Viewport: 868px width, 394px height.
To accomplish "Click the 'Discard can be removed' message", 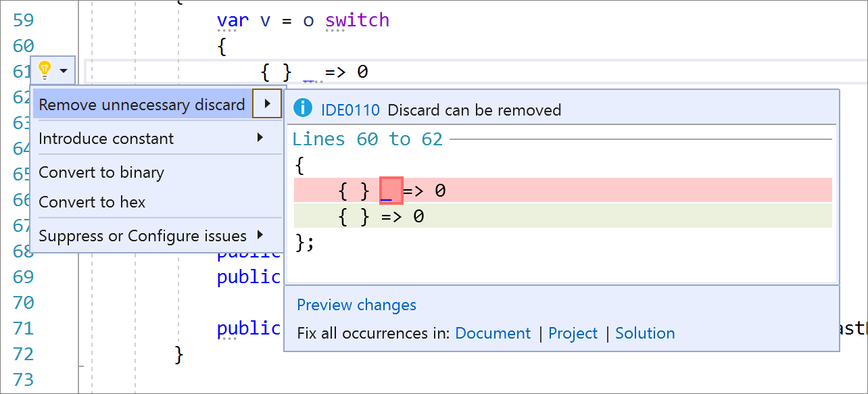I will click(x=475, y=109).
